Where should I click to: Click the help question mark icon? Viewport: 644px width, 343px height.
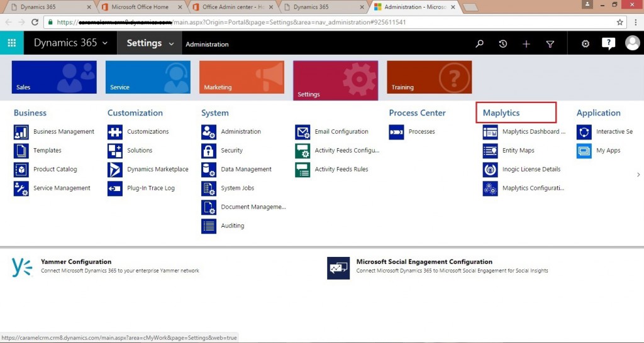tap(608, 43)
